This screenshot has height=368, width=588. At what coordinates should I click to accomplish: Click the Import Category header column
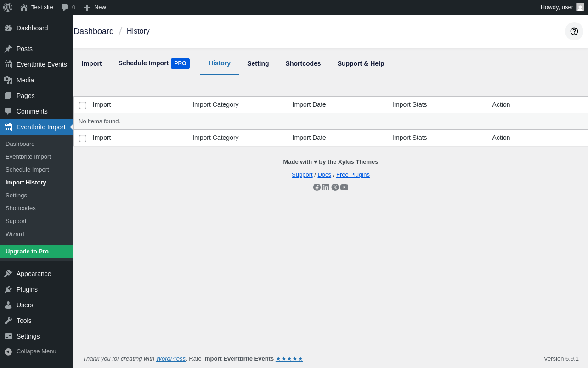coord(215,104)
